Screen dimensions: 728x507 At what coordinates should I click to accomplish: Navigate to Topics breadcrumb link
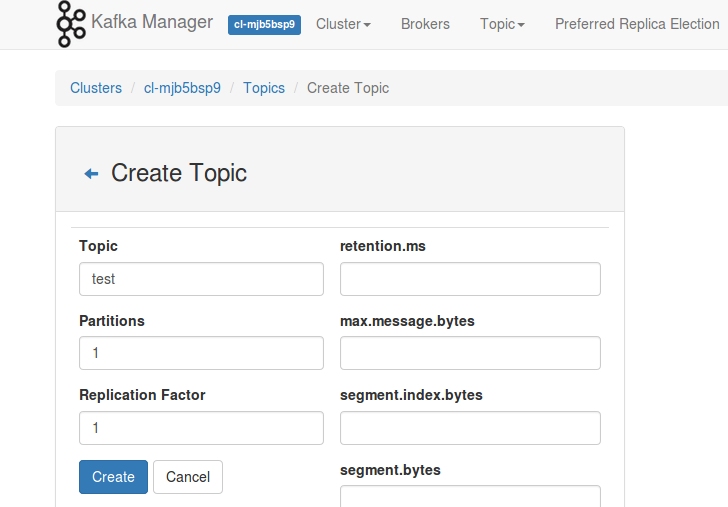pos(264,88)
